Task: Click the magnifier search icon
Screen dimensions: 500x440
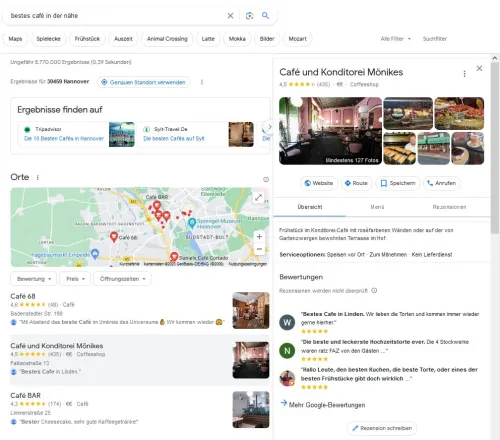Action: click(265, 15)
